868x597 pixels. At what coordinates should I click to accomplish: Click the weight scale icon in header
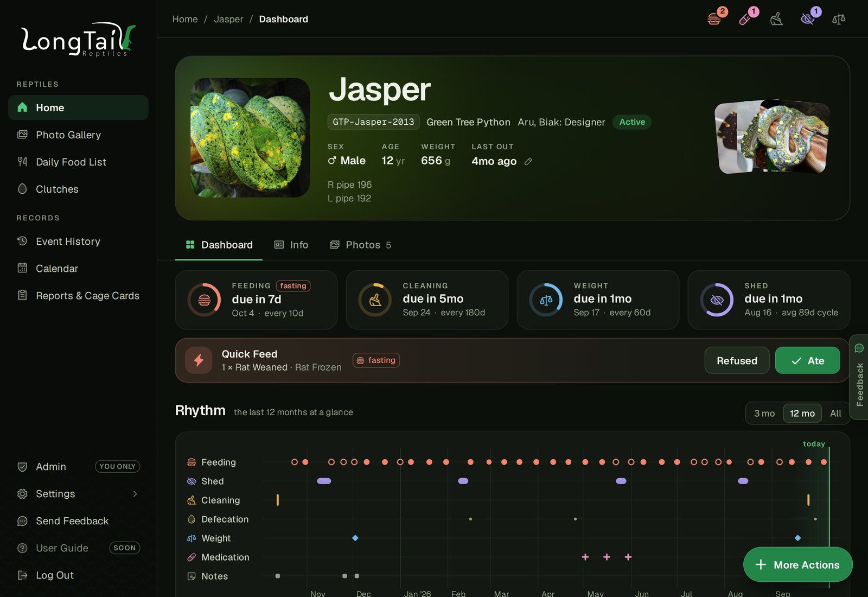[x=839, y=19]
